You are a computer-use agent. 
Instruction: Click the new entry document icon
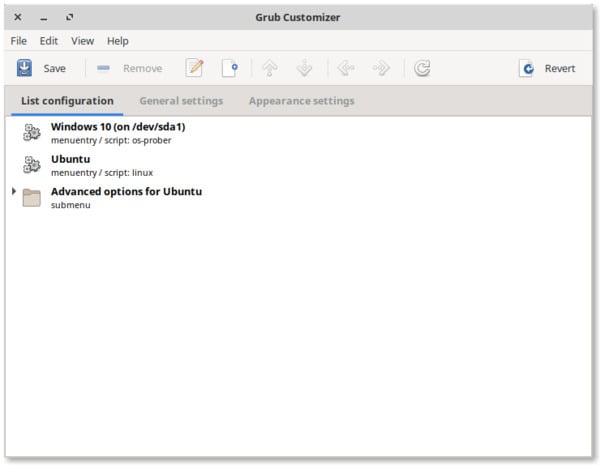pyautogui.click(x=230, y=68)
